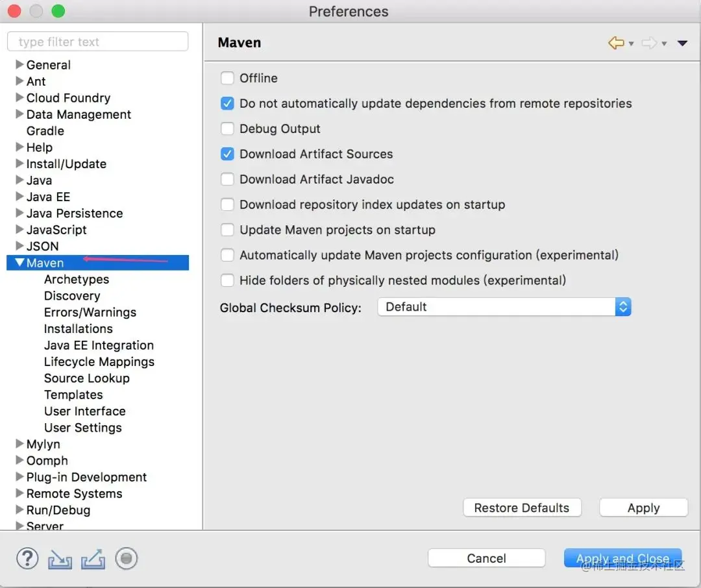
Task: Open the Global Checksum Policy dropdown
Action: (x=504, y=307)
